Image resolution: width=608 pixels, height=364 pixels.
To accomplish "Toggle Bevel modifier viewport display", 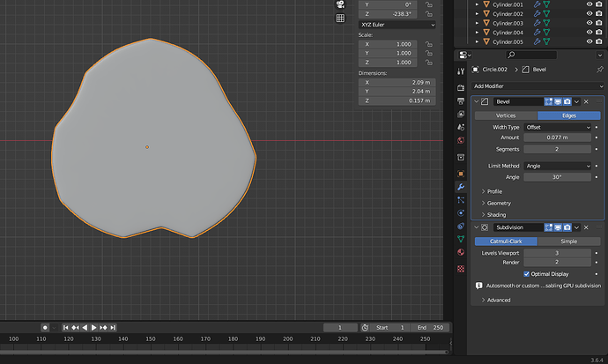I will [x=558, y=101].
